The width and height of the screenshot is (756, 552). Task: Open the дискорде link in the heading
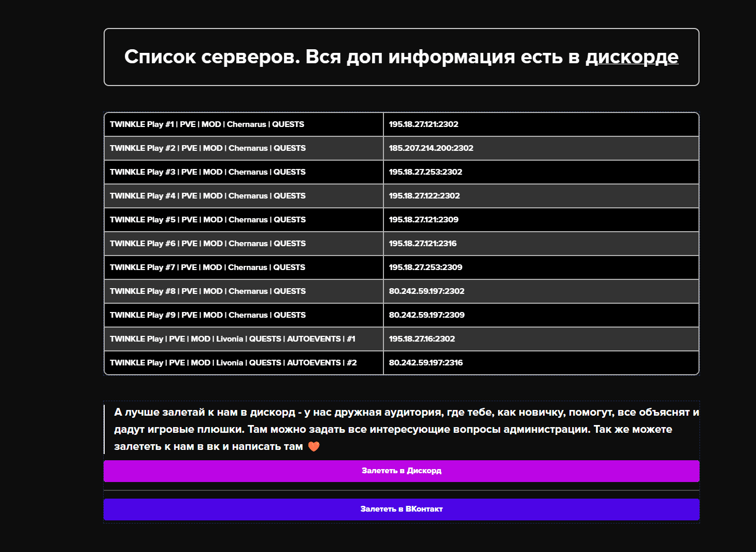pos(632,57)
